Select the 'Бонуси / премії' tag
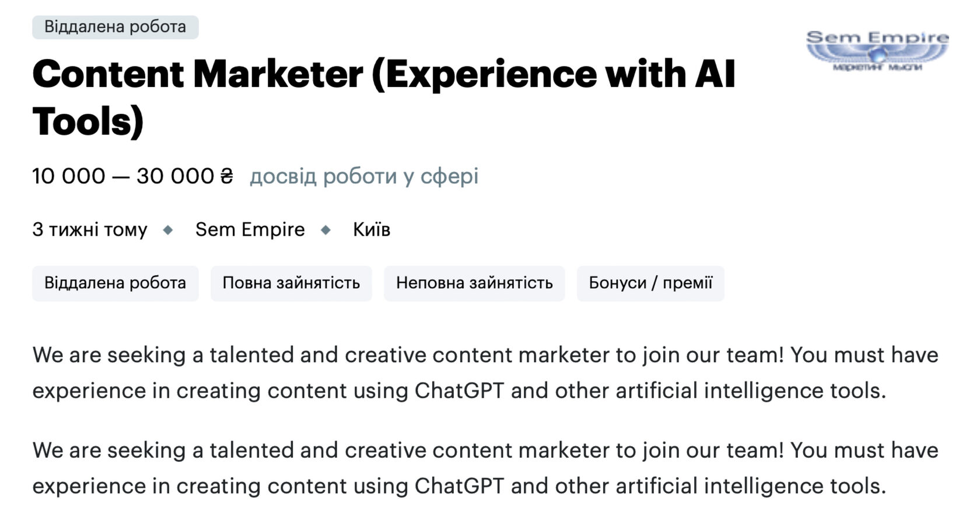The width and height of the screenshot is (980, 522). tap(650, 283)
